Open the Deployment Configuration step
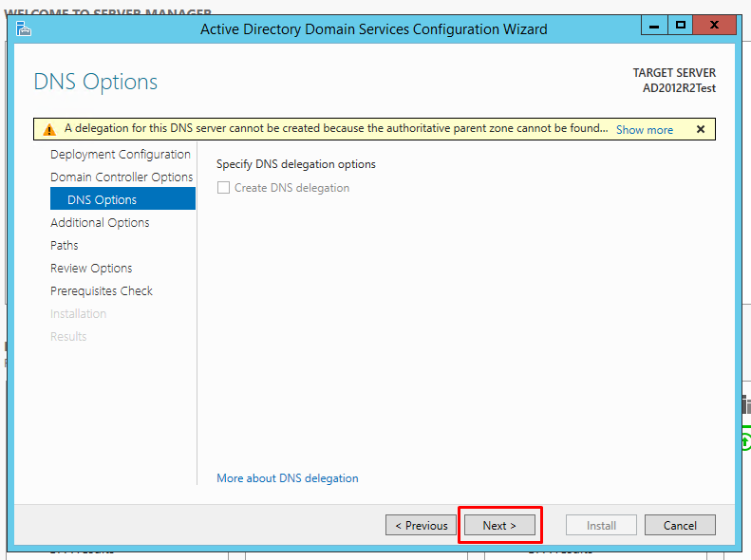Viewport: 751px width, 560px height. [121, 154]
